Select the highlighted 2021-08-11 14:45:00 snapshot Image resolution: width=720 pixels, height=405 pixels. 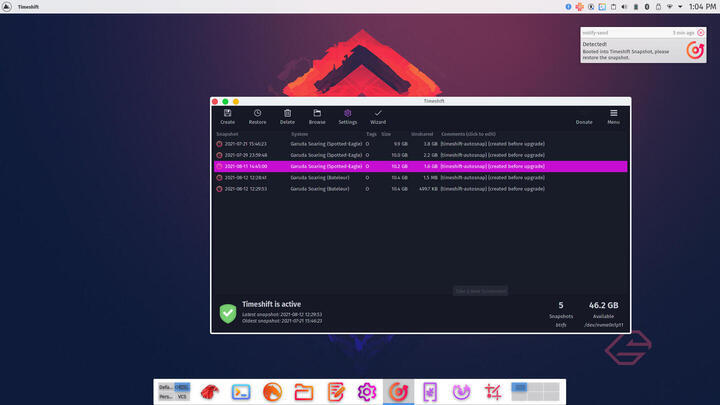[420, 166]
